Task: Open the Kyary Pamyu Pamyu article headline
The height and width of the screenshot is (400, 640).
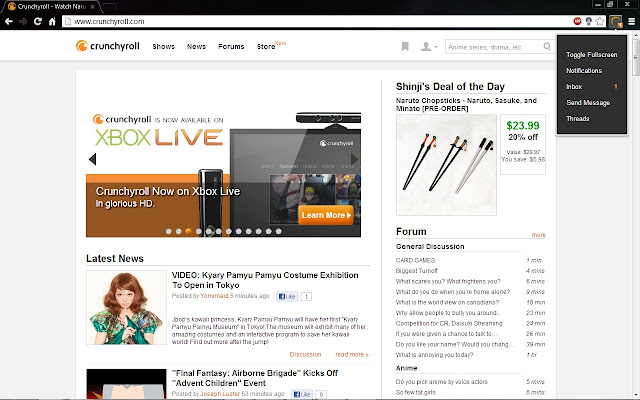Action: click(265, 280)
